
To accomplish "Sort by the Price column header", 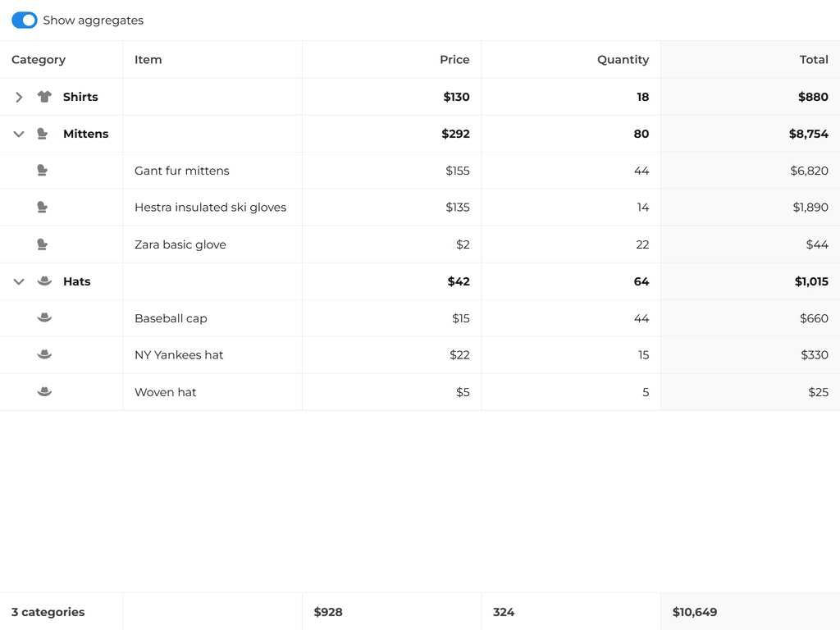I will [454, 60].
